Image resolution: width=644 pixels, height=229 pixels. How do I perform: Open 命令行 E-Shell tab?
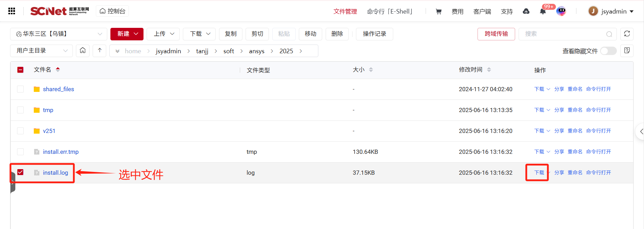point(389,11)
